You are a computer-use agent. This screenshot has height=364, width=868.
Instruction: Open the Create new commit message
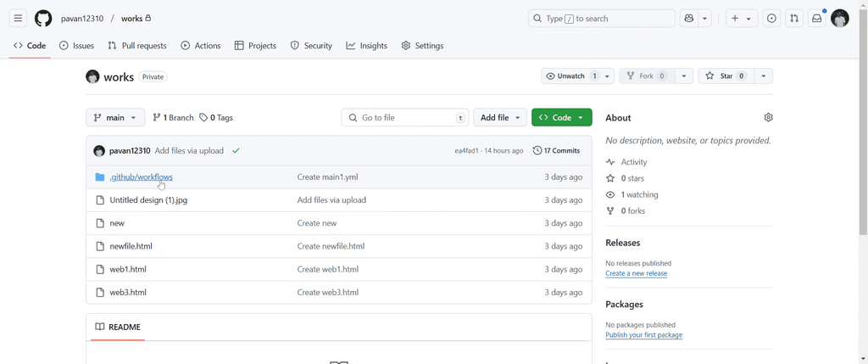[x=317, y=222]
